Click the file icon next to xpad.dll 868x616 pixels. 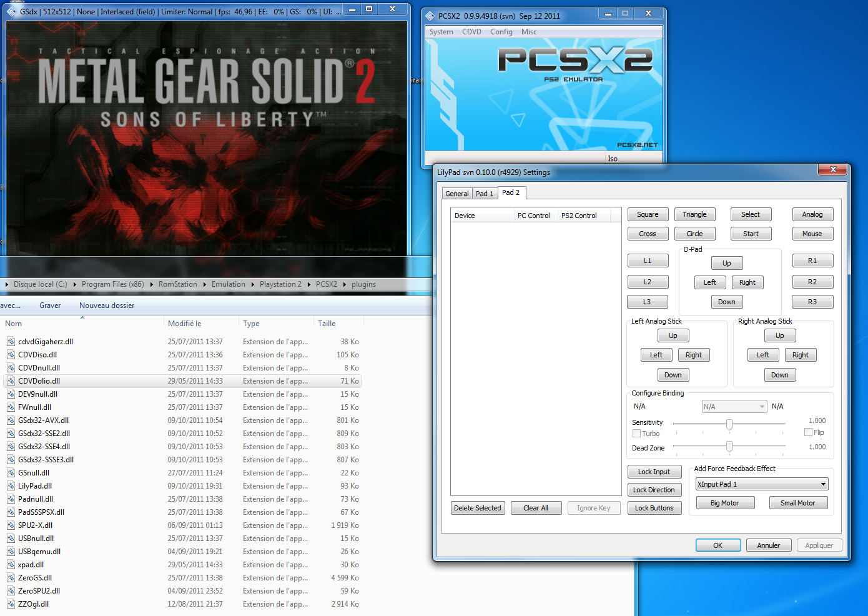[x=11, y=565]
